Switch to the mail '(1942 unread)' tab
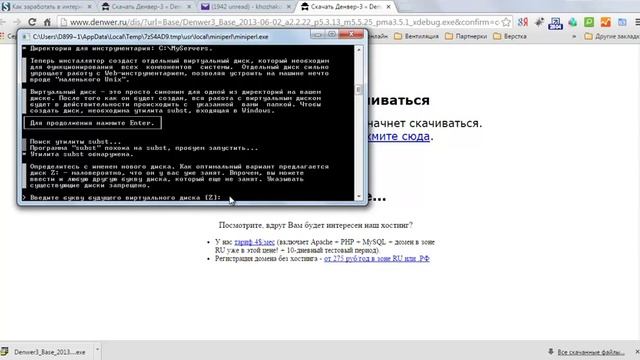640x360 pixels. coord(247,7)
